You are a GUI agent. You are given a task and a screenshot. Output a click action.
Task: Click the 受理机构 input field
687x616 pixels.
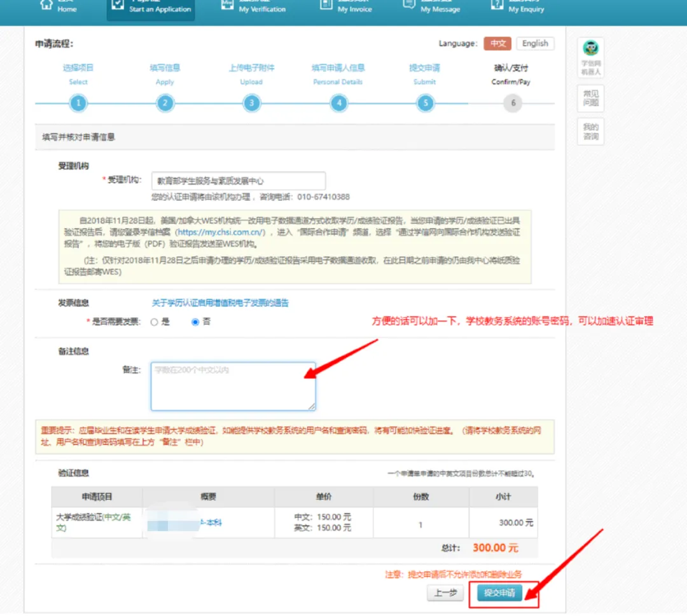[x=238, y=181]
